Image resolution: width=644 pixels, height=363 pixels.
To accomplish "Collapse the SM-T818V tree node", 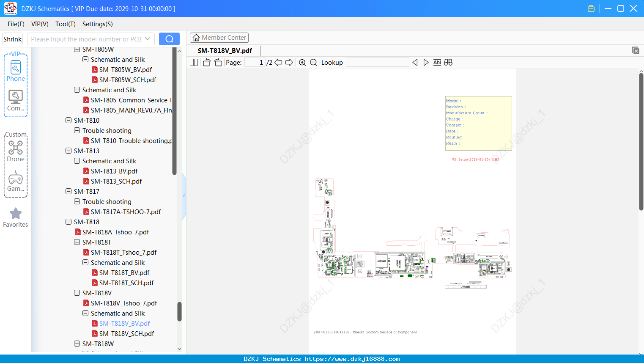I will pyautogui.click(x=77, y=293).
